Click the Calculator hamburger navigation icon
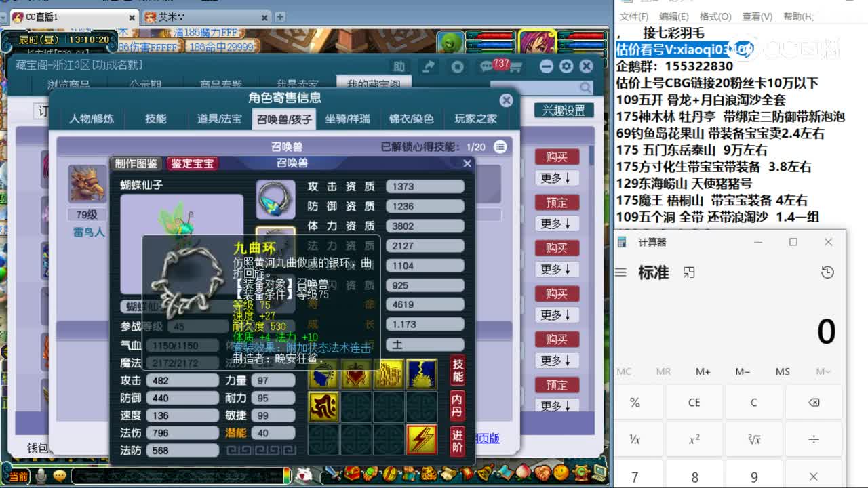The image size is (868, 488). 622,272
